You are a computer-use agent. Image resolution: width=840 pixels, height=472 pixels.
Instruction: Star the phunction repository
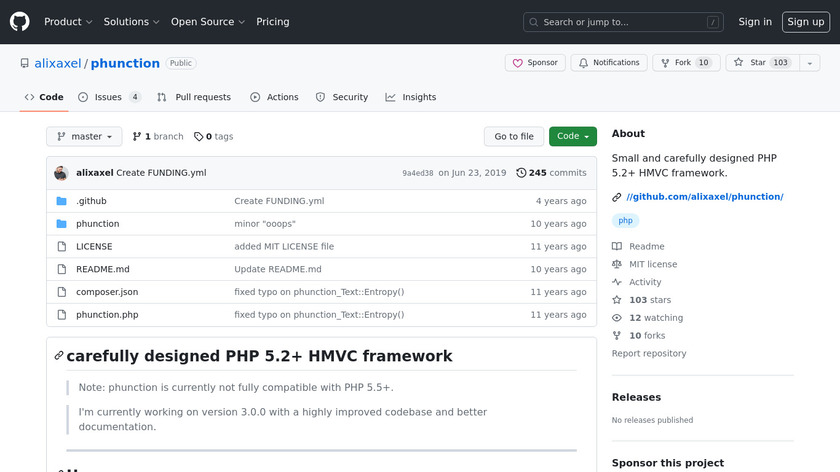[750, 63]
